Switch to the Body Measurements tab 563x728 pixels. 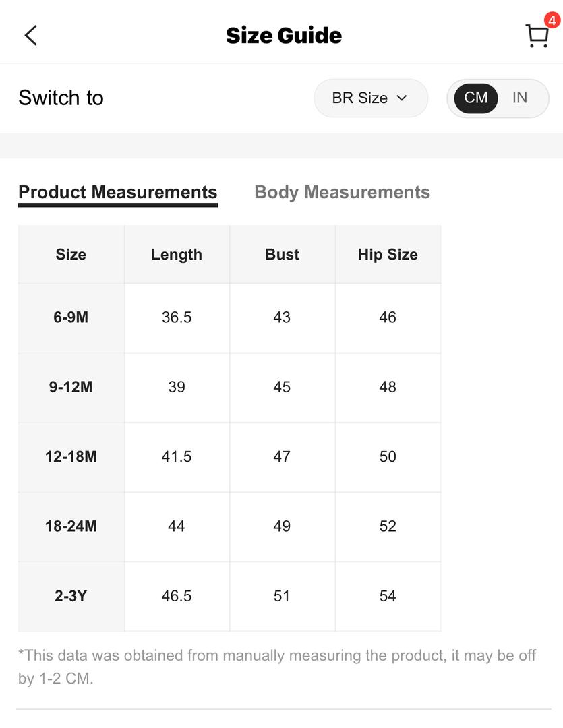pos(342,192)
